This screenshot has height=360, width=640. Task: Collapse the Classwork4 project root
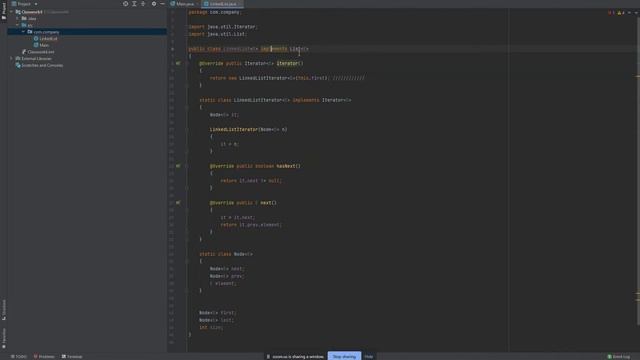[x=11, y=12]
